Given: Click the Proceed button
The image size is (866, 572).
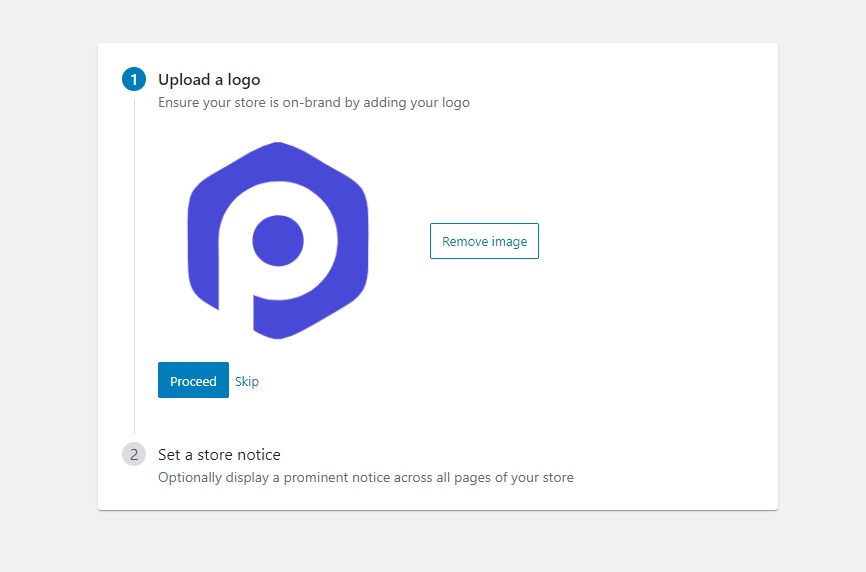Looking at the screenshot, I should pyautogui.click(x=193, y=380).
